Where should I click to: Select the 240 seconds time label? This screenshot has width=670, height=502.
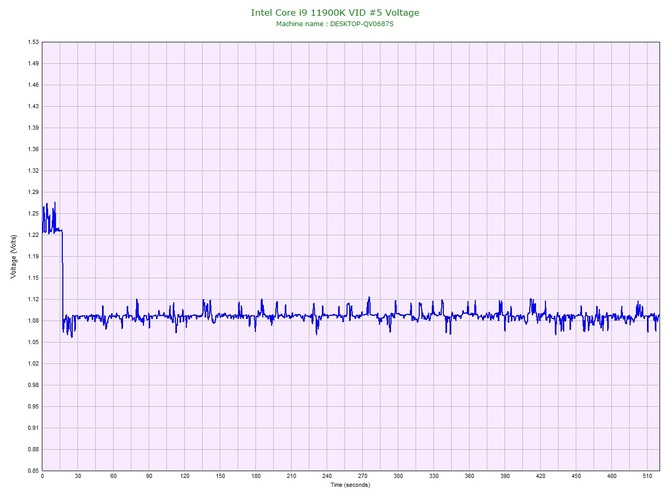click(327, 476)
